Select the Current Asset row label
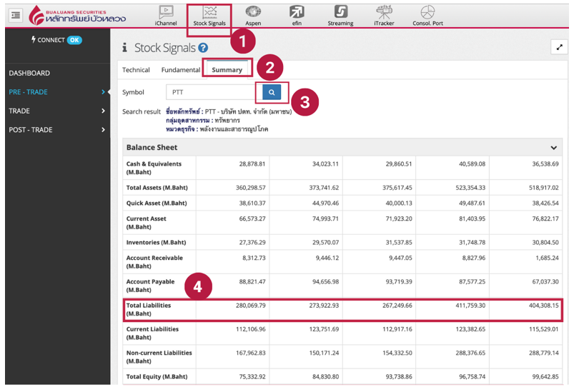Screen dimensions: 574x392 [146, 223]
